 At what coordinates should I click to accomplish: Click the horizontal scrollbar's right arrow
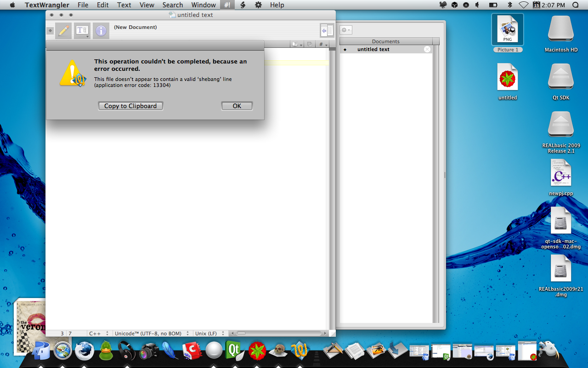click(326, 333)
